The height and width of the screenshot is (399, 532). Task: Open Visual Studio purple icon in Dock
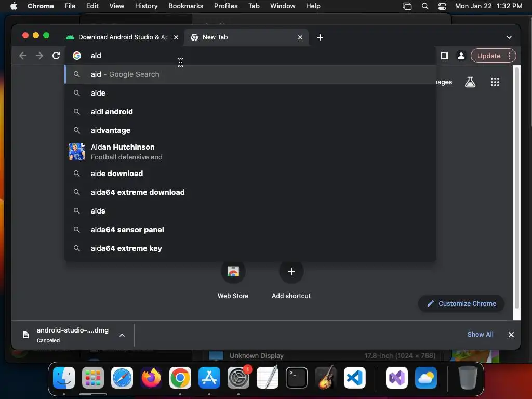(396, 378)
